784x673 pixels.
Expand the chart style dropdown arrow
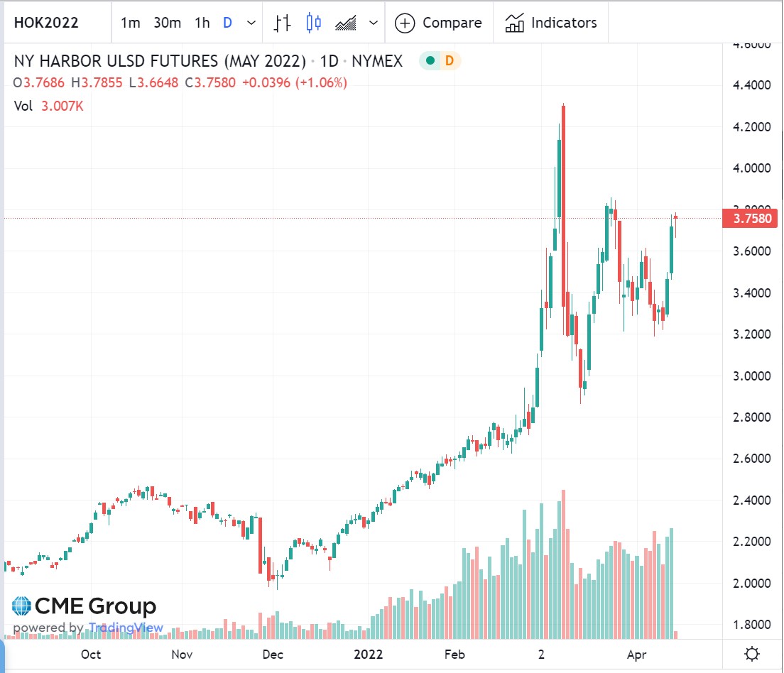[x=373, y=23]
